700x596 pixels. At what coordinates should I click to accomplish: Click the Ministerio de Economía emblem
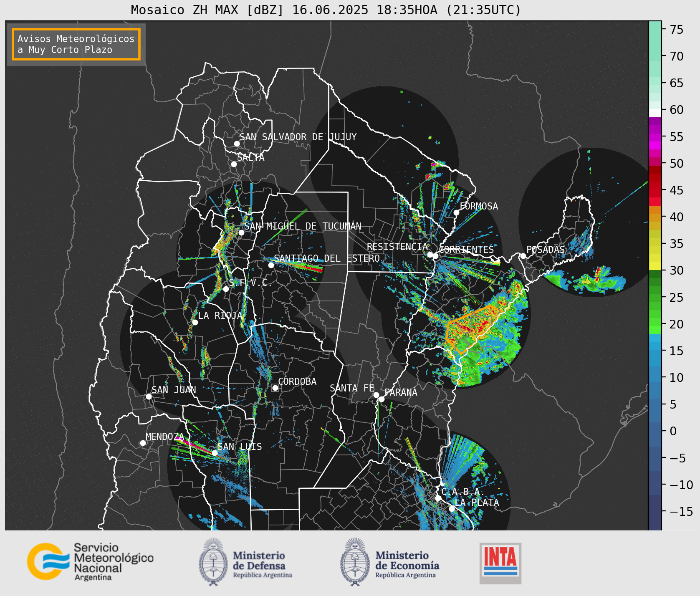[355, 562]
